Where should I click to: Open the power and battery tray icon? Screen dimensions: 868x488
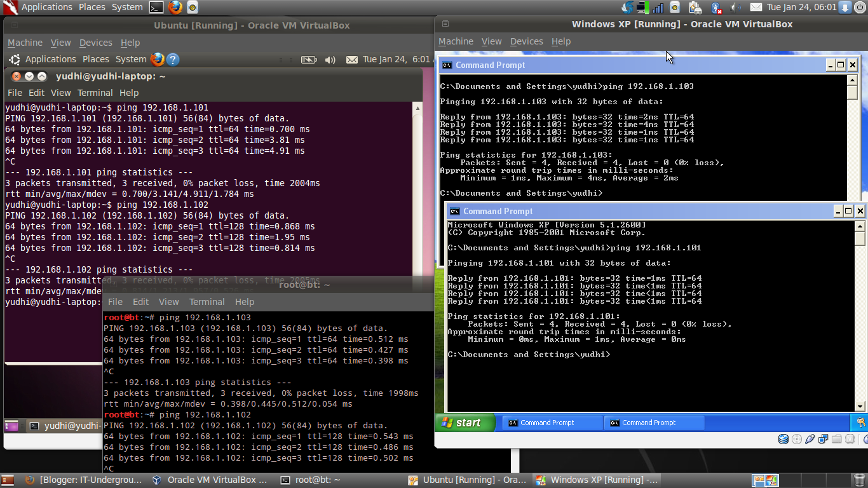(695, 7)
